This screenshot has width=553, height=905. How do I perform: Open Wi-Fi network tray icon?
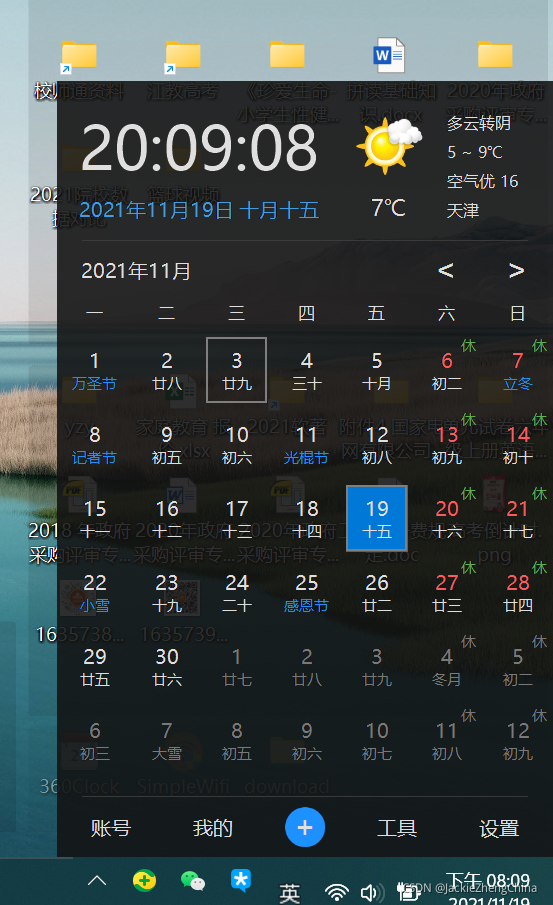[x=336, y=892]
